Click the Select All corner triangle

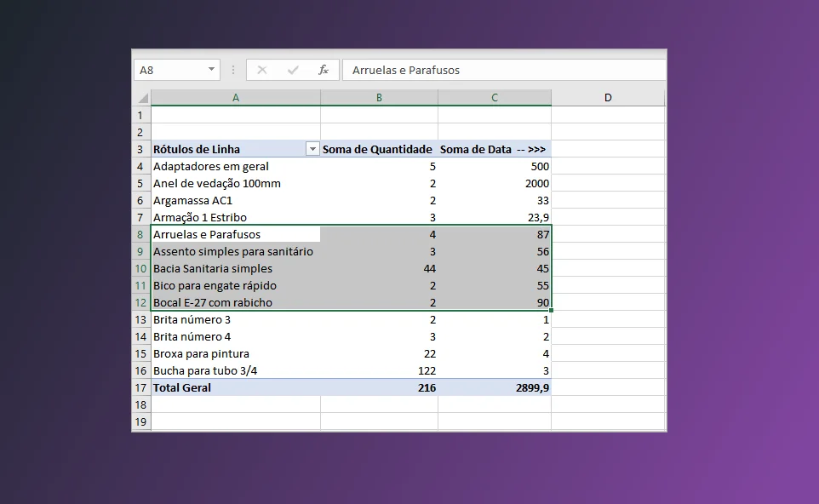click(142, 98)
